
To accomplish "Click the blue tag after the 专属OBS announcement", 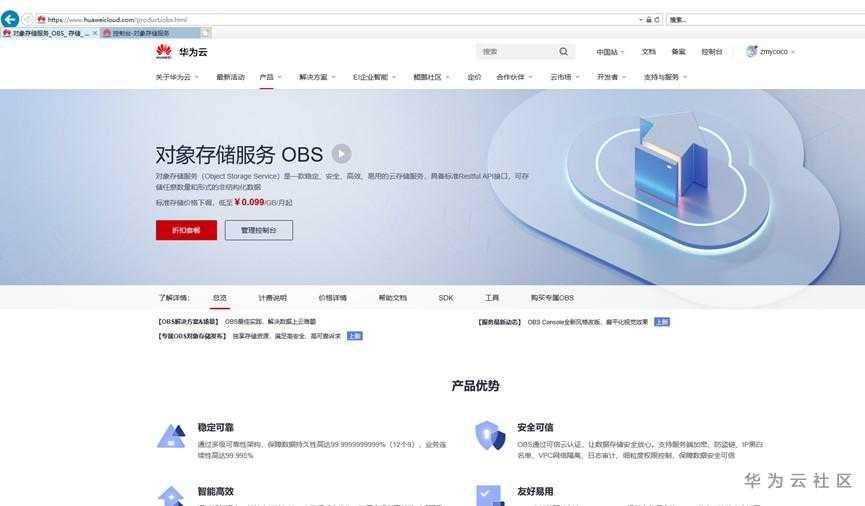I will pyautogui.click(x=354, y=335).
